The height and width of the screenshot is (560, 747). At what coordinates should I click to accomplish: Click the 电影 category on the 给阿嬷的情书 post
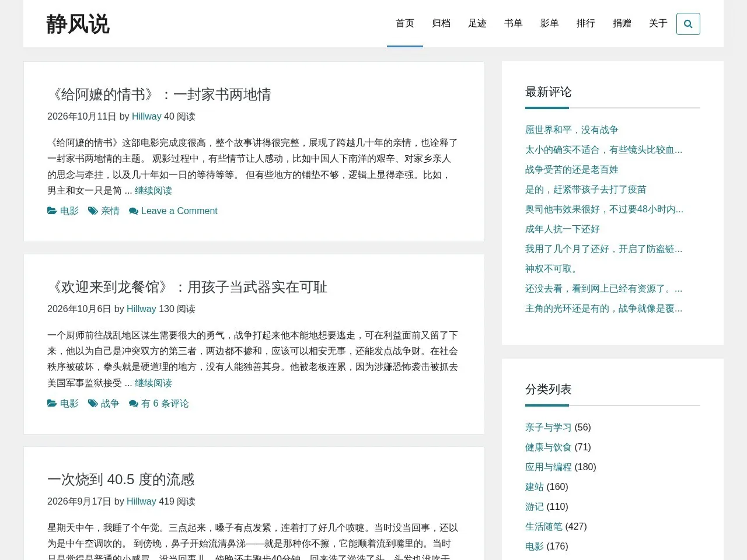pyautogui.click(x=69, y=211)
